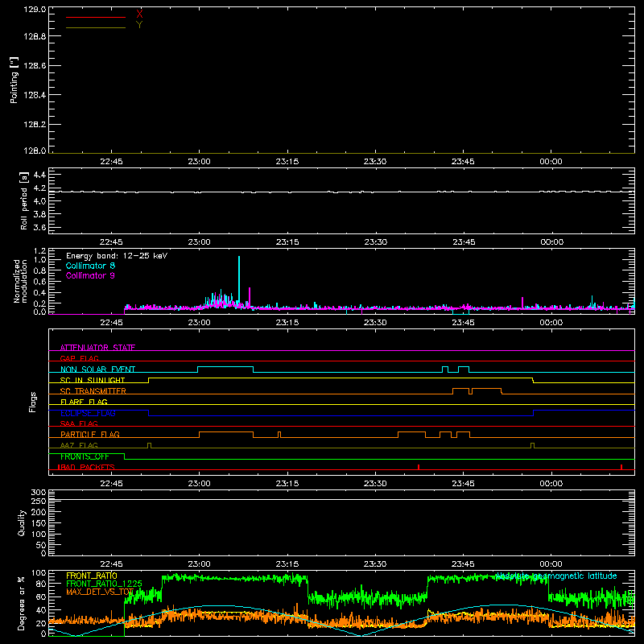The image size is (644, 644).
Task: Click the FLARE_FLAG label
Action: [84, 402]
